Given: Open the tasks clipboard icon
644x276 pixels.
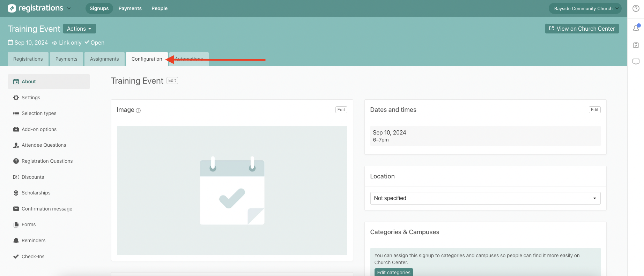Looking at the screenshot, I should (x=636, y=45).
